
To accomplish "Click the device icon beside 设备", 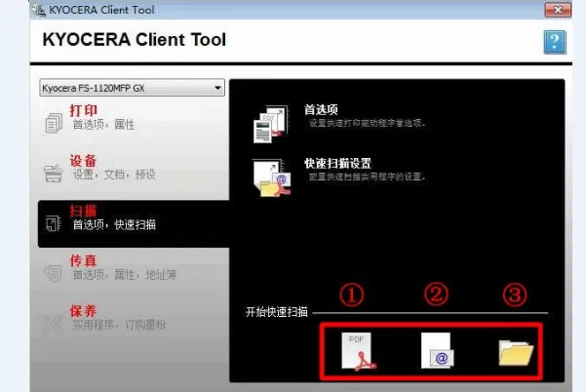I will pyautogui.click(x=53, y=173).
